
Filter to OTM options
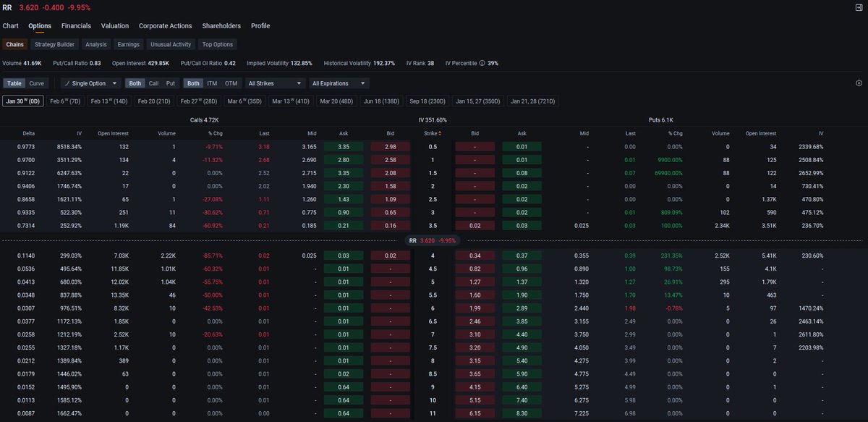click(x=231, y=83)
